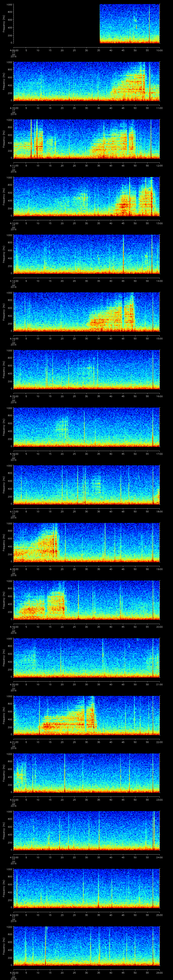Select the spectrogram panel starting at 4:20:00
The height and width of the screenshot is (980, 173).
(x=87, y=658)
